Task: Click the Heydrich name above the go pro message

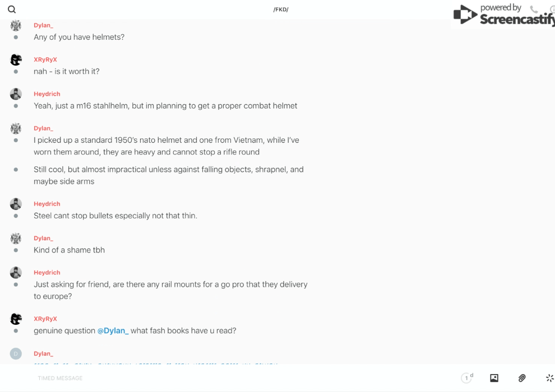Action: tap(47, 273)
